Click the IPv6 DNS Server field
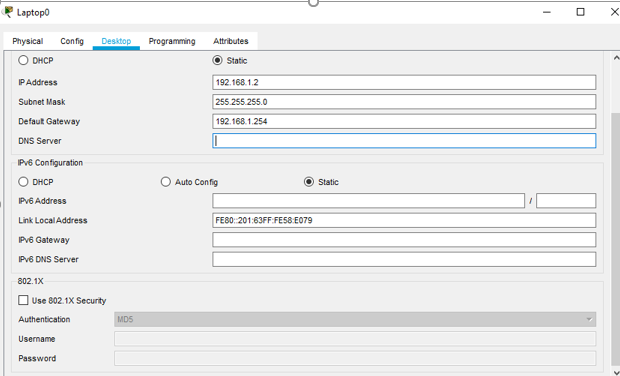620x376 pixels. pos(404,259)
